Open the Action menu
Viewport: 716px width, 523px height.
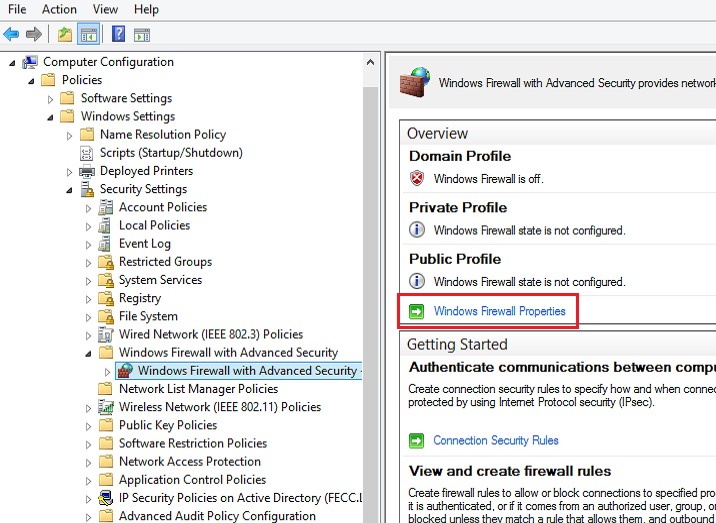click(59, 9)
